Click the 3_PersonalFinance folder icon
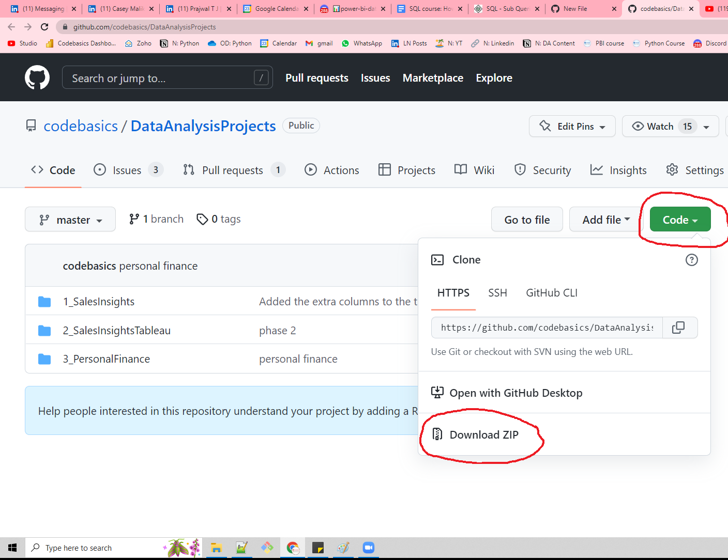Screen dimensions: 728x560 44,359
